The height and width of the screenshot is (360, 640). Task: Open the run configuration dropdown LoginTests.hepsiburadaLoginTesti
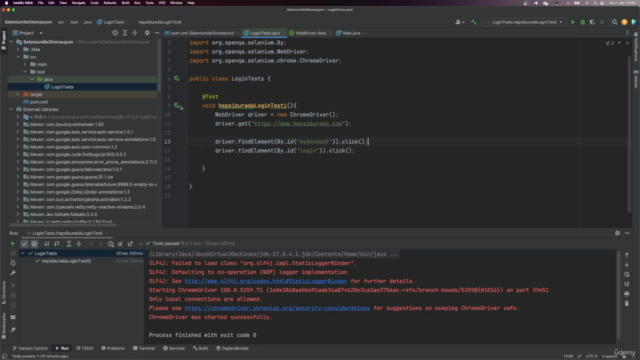click(x=524, y=22)
